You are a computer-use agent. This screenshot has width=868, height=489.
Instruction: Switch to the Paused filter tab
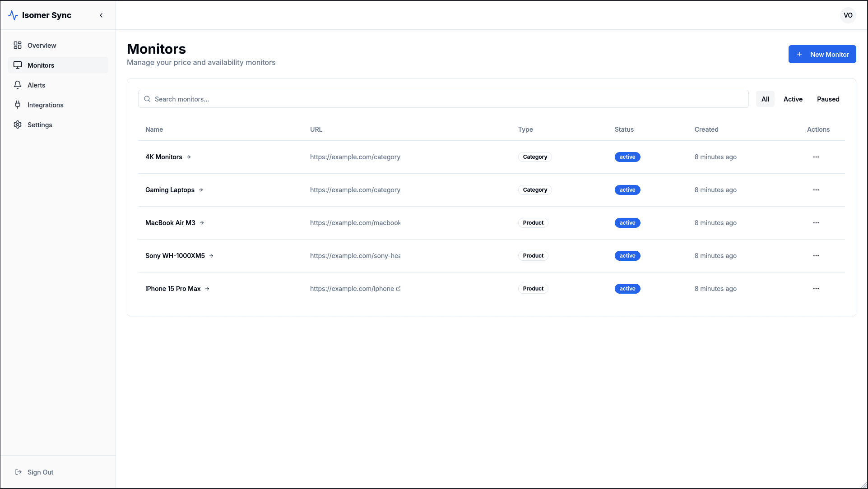[x=828, y=99]
